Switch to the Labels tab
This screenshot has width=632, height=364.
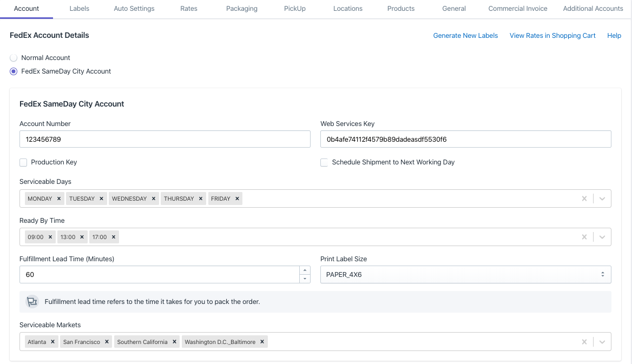coord(80,9)
